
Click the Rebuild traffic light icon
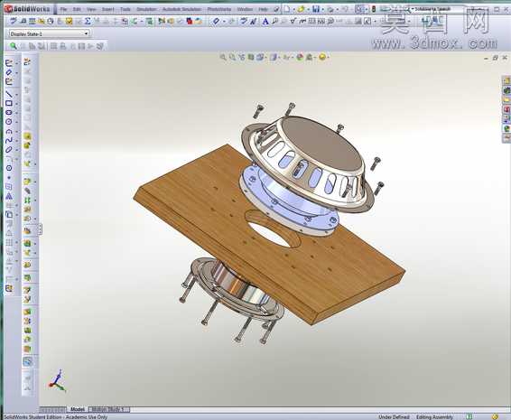374,9
